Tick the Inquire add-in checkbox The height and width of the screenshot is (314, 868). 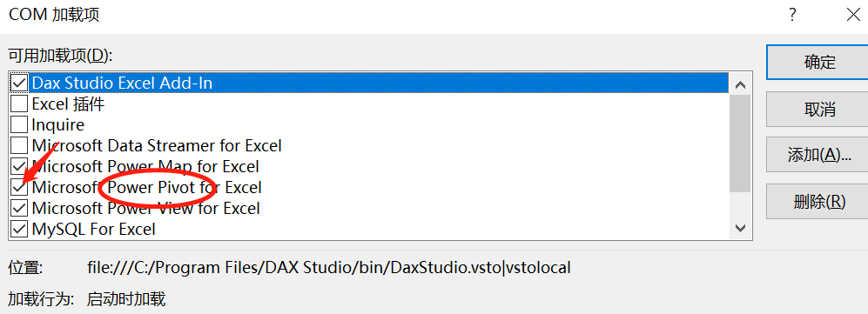19,125
